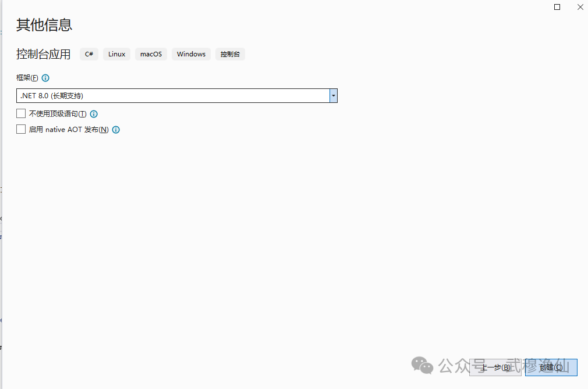Viewport: 588px width, 389px height.
Task: Go back with 上一步(B) button
Action: (495, 367)
